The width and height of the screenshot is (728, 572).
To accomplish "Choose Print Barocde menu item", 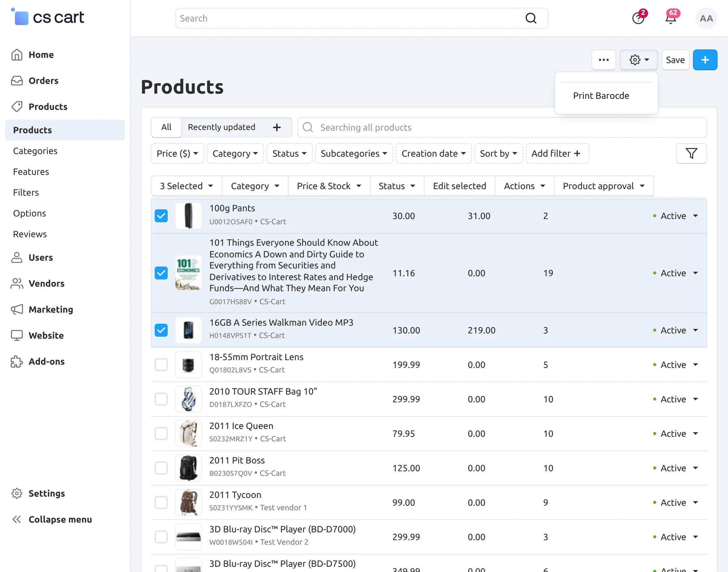I will pos(601,96).
